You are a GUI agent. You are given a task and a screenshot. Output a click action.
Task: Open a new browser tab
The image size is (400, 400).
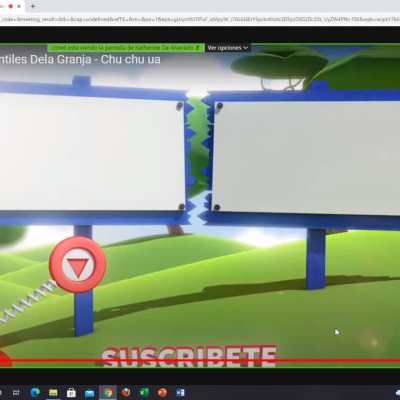[x=33, y=6]
